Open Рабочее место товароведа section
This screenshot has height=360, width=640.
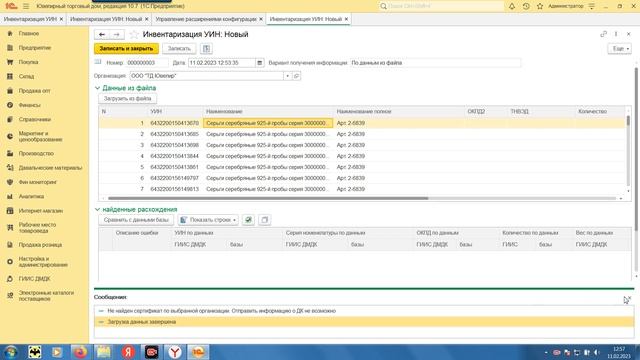[x=37, y=228]
